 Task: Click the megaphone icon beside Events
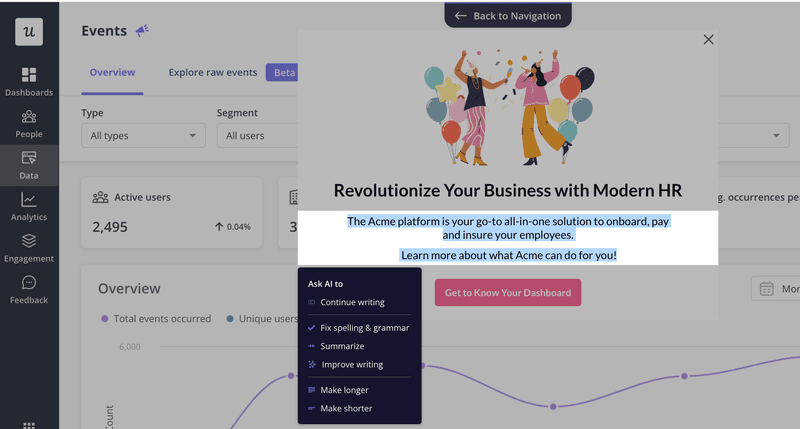pyautogui.click(x=142, y=31)
